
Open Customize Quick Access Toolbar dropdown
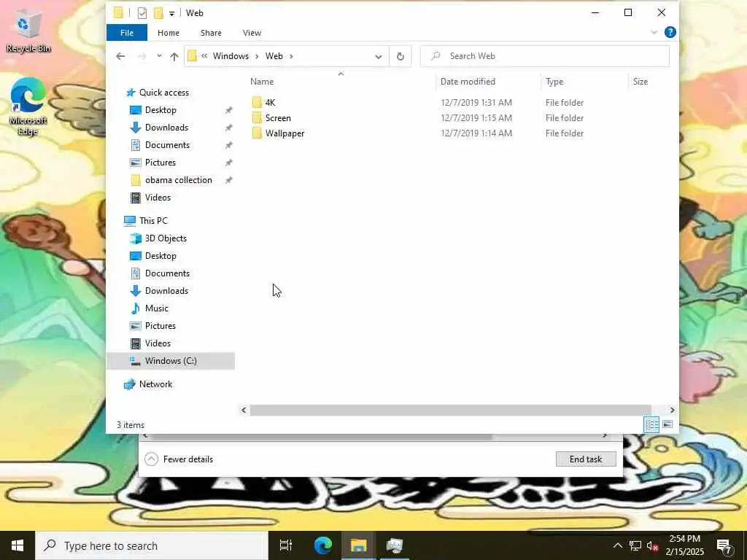171,13
